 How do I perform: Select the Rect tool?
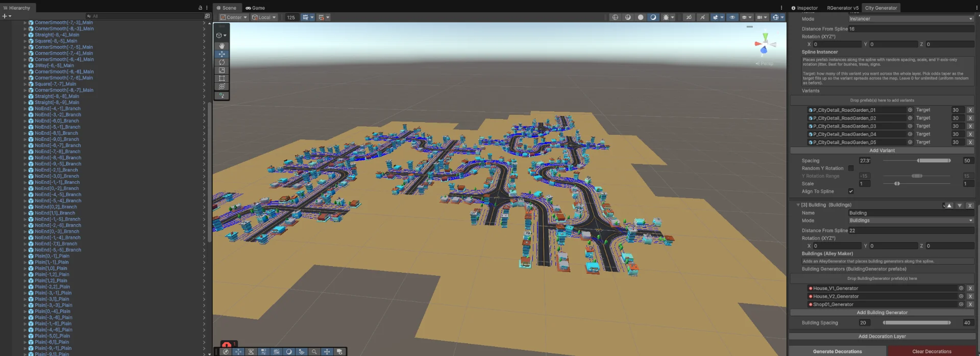(222, 79)
